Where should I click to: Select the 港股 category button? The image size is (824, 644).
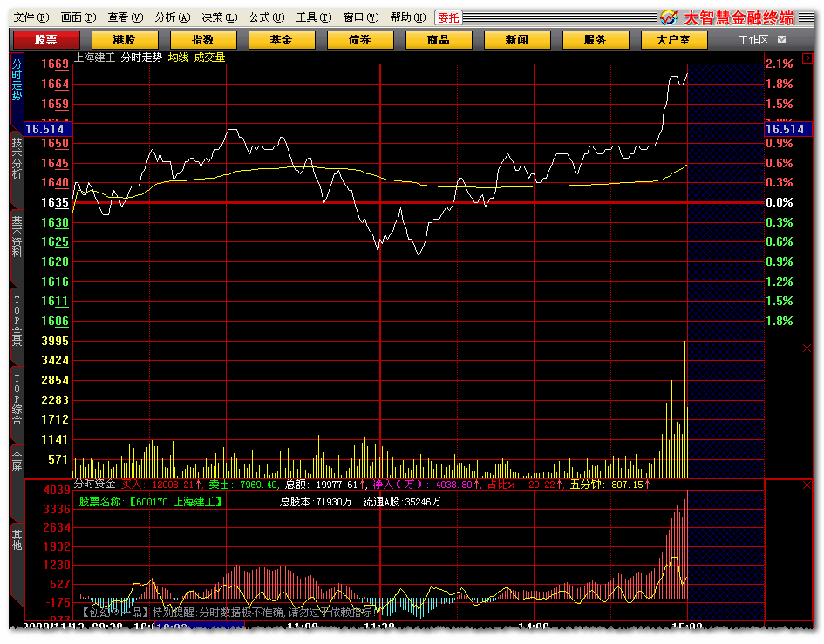(125, 40)
